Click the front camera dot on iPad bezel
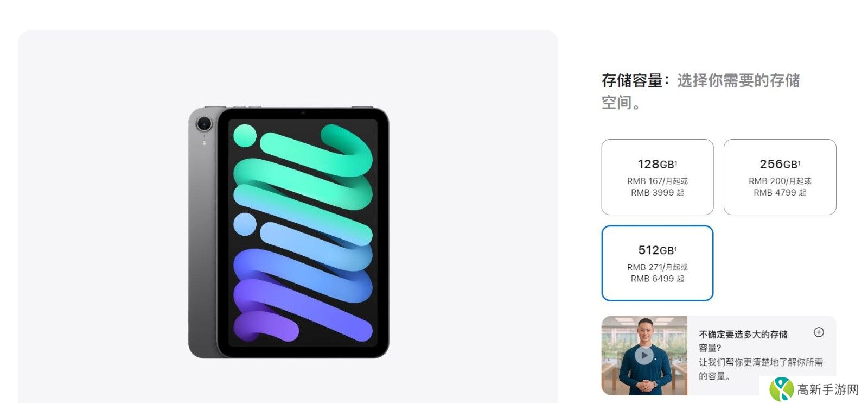Image resolution: width=868 pixels, height=403 pixels. pyautogui.click(x=303, y=113)
